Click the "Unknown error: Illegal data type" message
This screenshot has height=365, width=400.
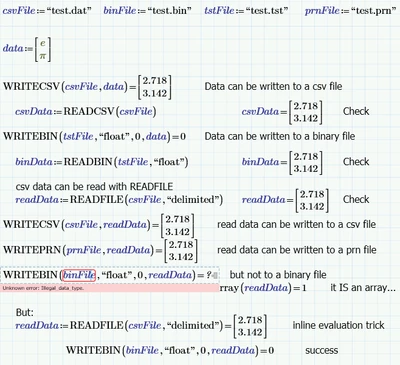coord(43,288)
